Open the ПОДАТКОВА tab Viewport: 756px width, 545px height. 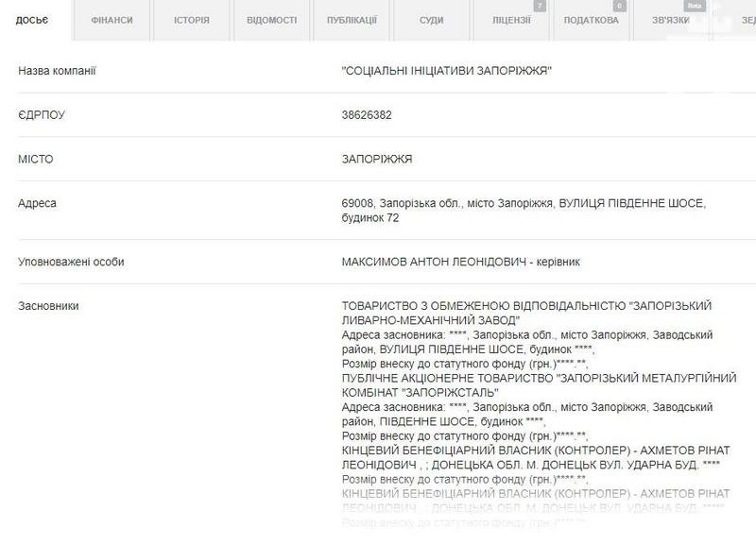click(x=591, y=20)
